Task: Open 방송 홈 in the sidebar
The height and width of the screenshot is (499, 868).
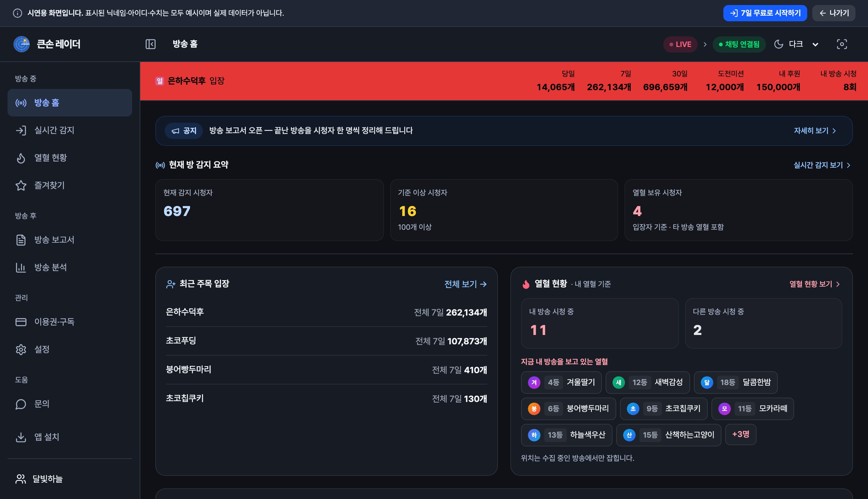Action: pos(70,103)
